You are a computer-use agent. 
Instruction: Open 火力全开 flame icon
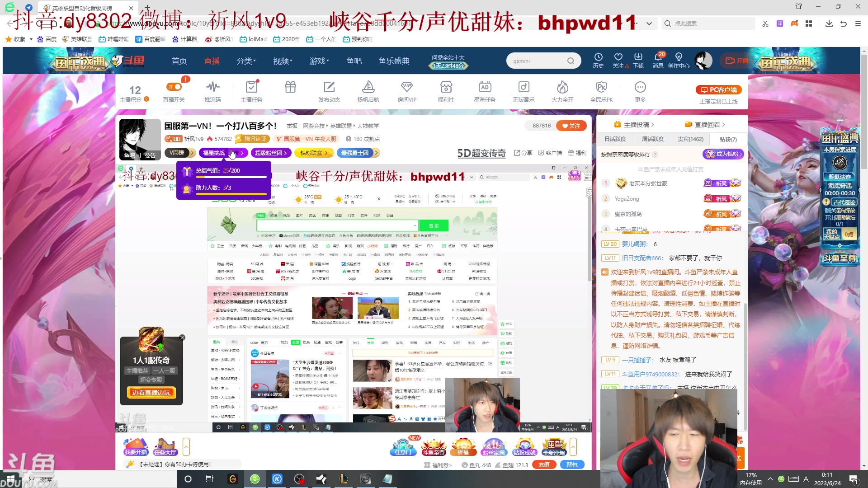coord(562,91)
